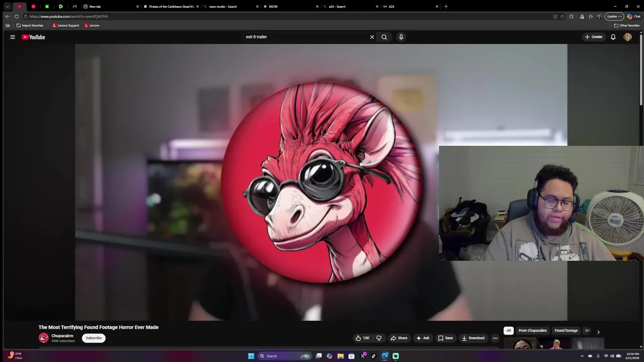Switch to neon studio - Search tab

(x=231, y=7)
